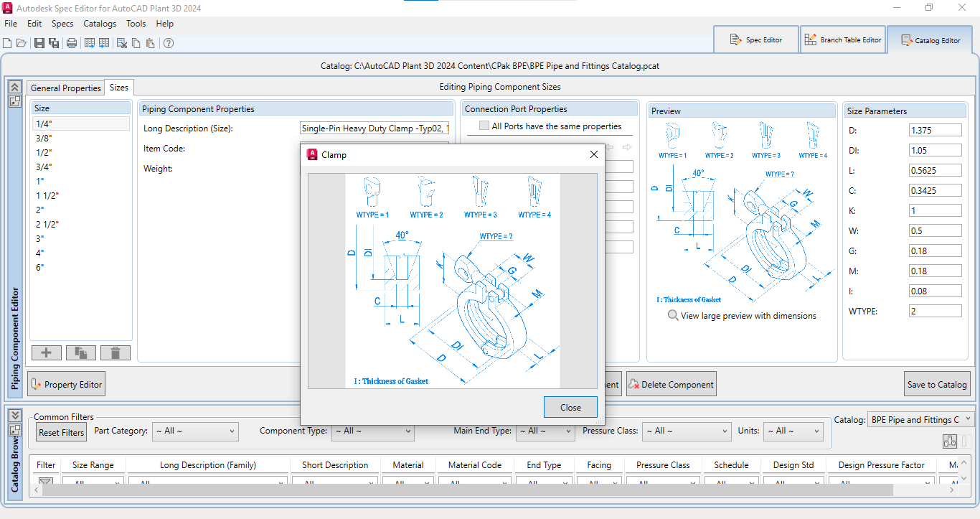Click Save to Catalog
Viewport: 980px width, 519px height.
[937, 384]
